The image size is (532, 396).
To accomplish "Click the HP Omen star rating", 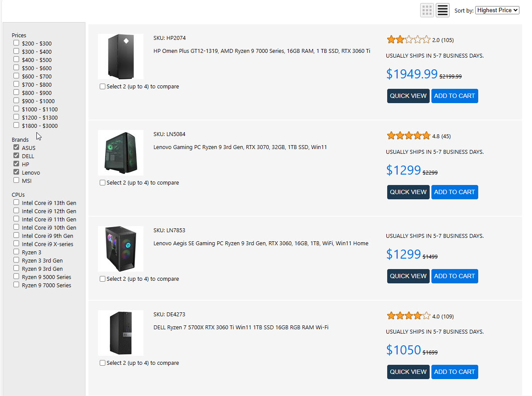I will click(408, 40).
